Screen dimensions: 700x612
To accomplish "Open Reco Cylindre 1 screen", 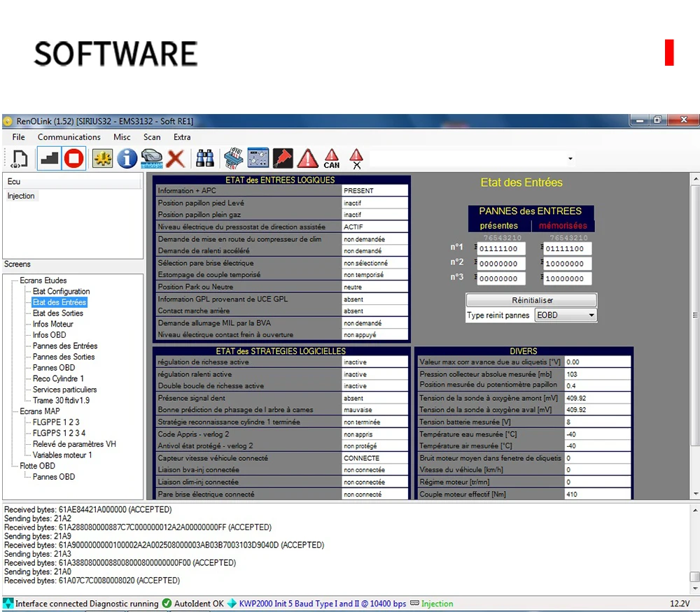I will tap(58, 378).
